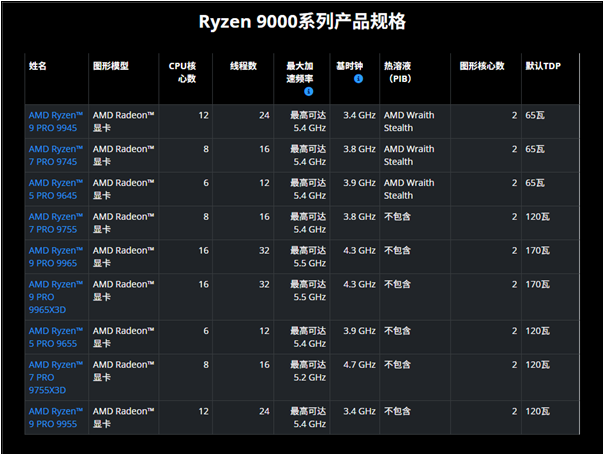
Task: Select 170瓦 in 9 PRO 9965 row
Action: coord(538,251)
